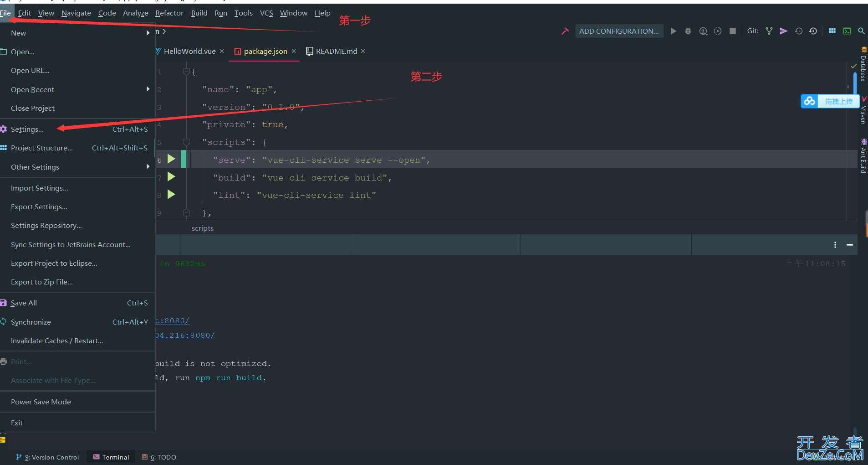Click Save All menu entry

(x=77, y=303)
